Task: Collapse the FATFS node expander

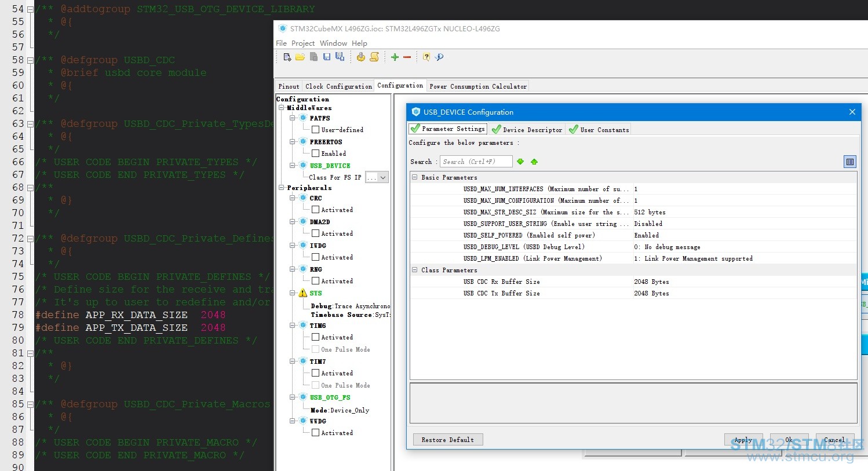Action: tap(293, 118)
